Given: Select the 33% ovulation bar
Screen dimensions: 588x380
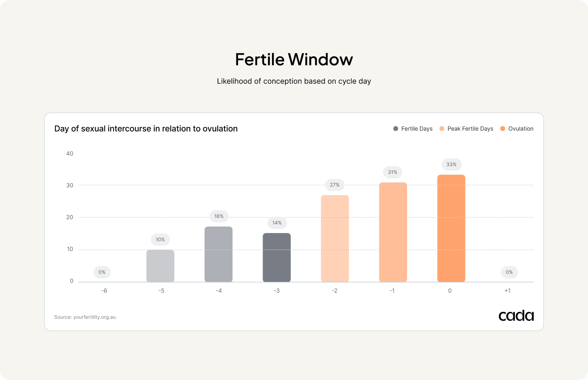Looking at the screenshot, I should point(451,228).
